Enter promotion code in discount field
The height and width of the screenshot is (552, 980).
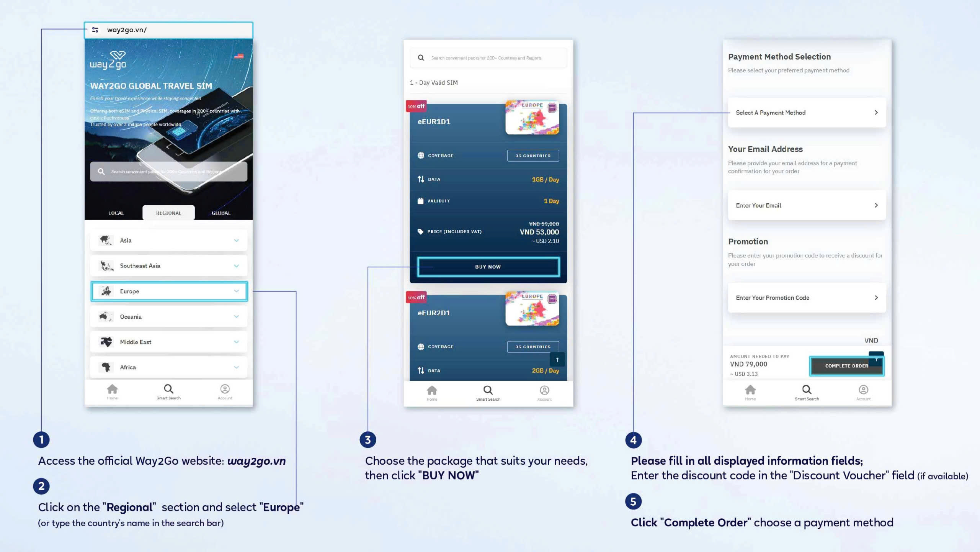806,298
